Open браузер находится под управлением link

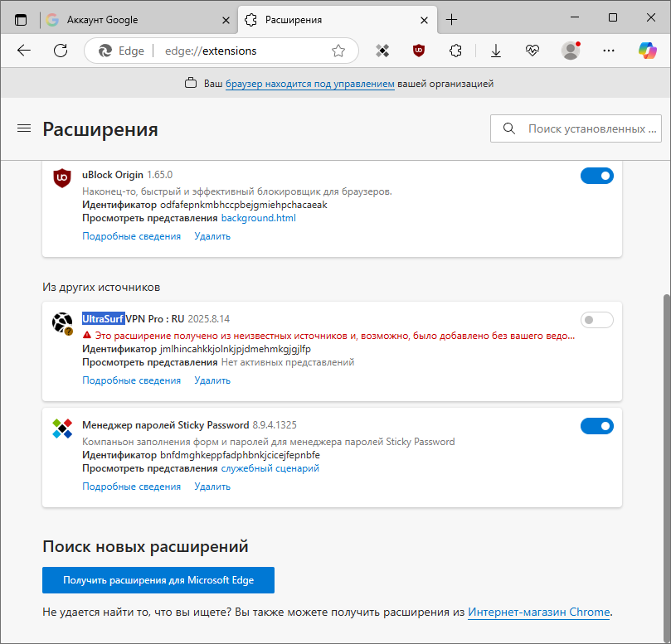(x=310, y=84)
